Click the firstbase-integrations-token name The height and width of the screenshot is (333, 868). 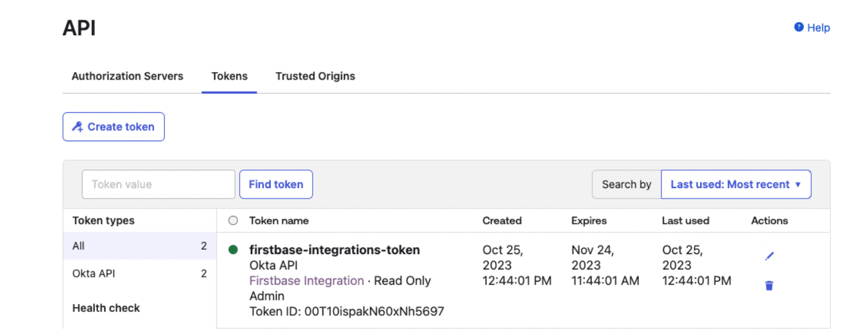click(334, 250)
